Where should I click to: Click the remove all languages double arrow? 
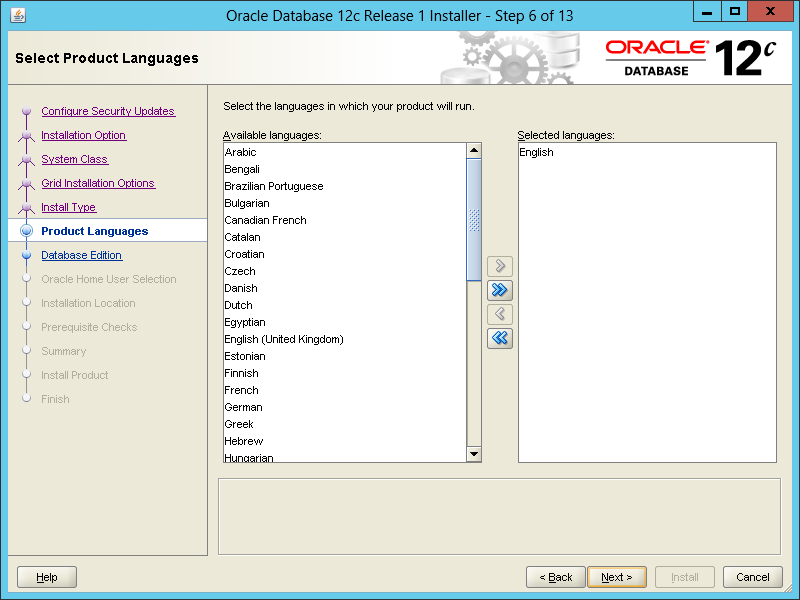coord(499,338)
